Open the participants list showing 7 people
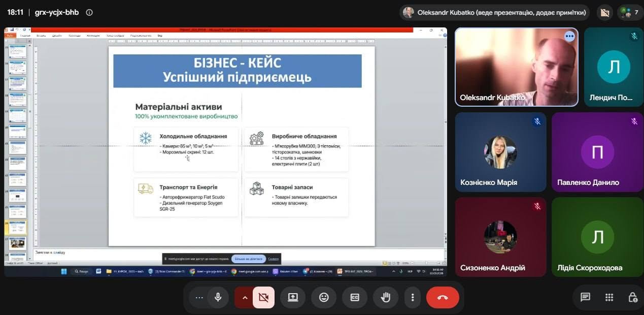The image size is (644, 315). click(630, 12)
